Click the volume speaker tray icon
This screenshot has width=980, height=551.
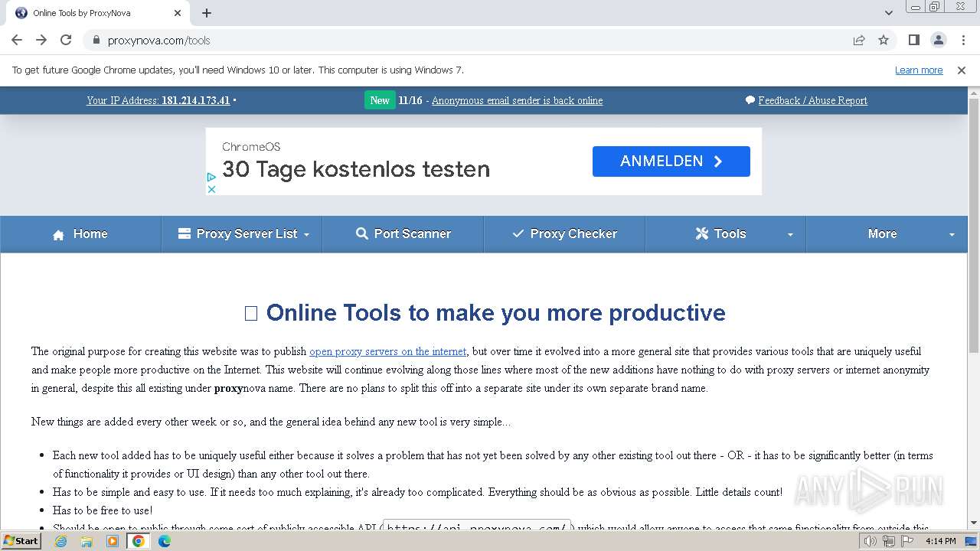(x=871, y=541)
